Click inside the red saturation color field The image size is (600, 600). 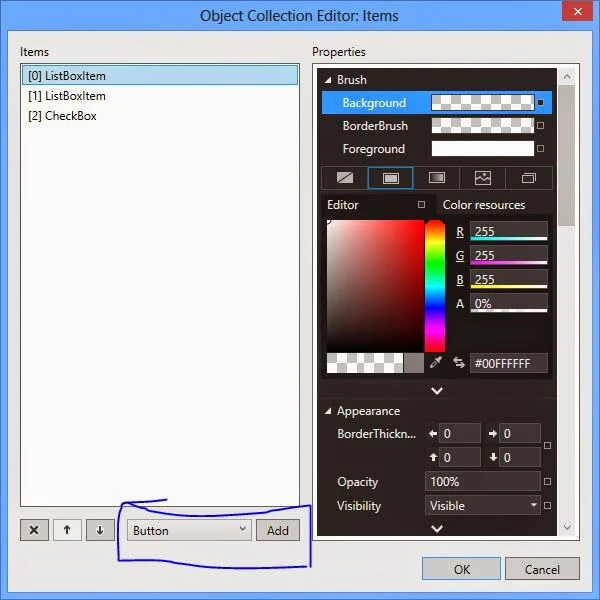pos(375,285)
